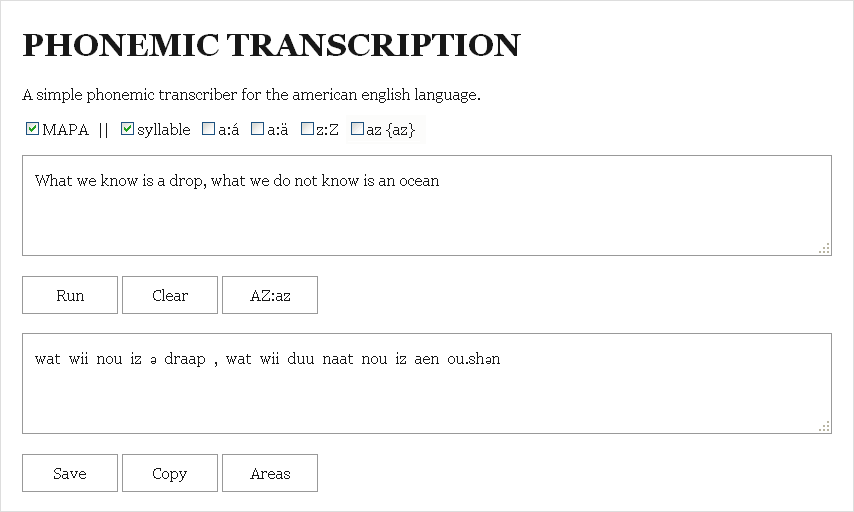Enable the z:Z checkbox
This screenshot has width=854, height=512.
tap(308, 129)
